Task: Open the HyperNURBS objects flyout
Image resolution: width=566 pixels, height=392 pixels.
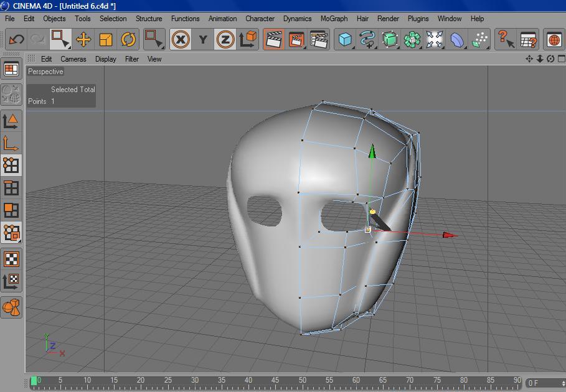Action: pos(390,39)
